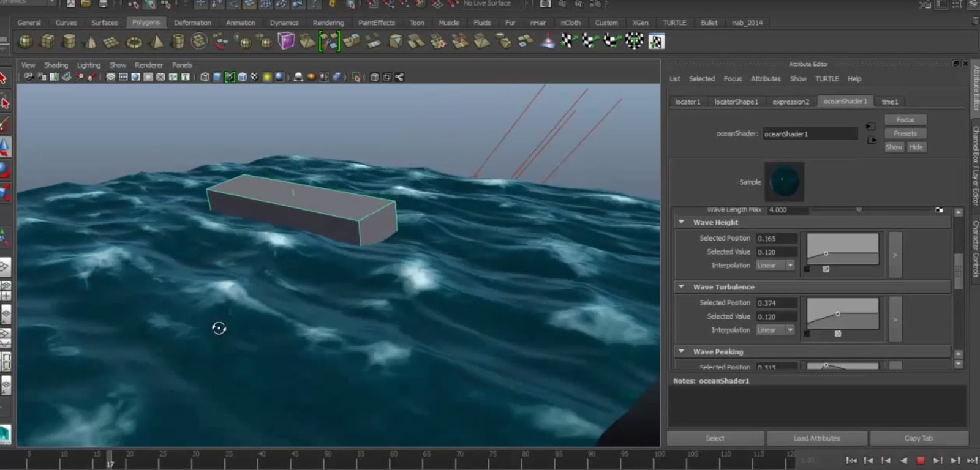
Task: Click the input connection icon beside oceanShader field
Action: pos(870,127)
